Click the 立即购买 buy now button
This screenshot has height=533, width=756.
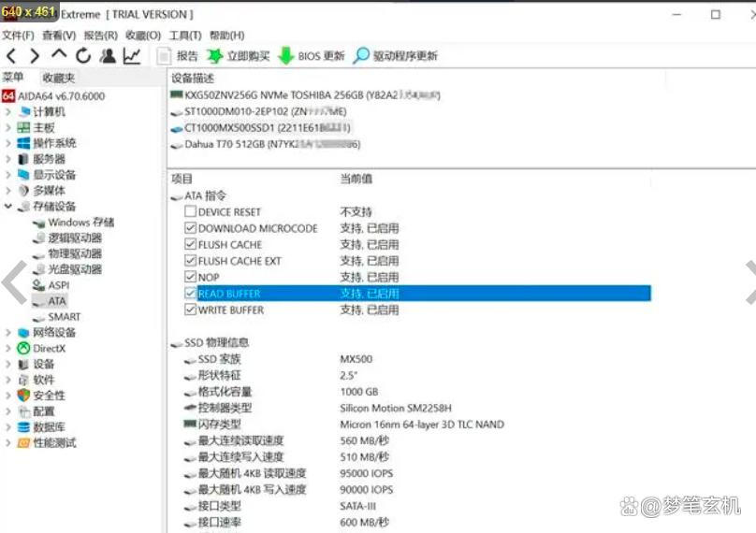pos(239,56)
